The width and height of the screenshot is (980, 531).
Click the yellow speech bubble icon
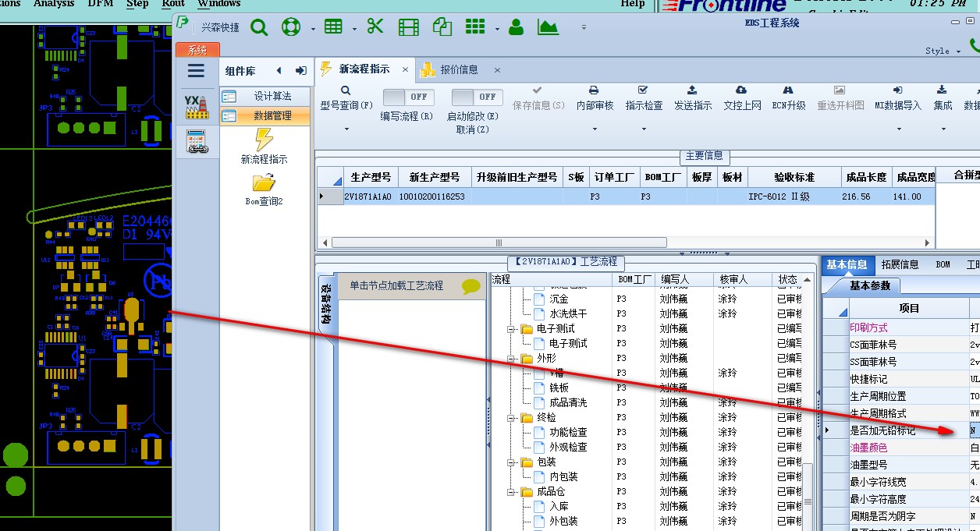coord(470,287)
